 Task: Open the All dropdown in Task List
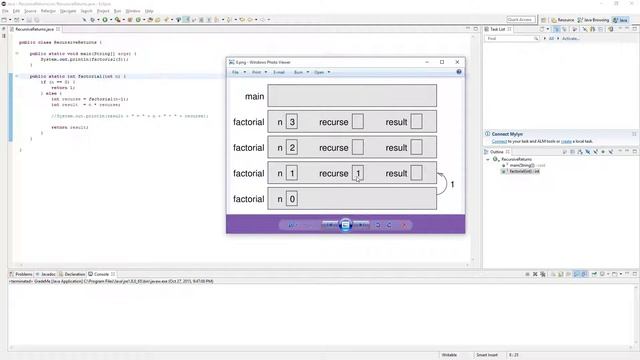pos(552,38)
